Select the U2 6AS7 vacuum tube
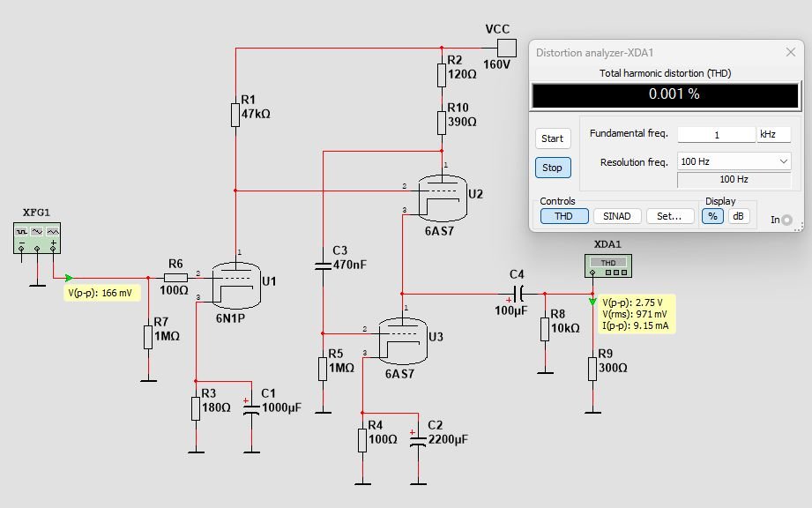 443,198
